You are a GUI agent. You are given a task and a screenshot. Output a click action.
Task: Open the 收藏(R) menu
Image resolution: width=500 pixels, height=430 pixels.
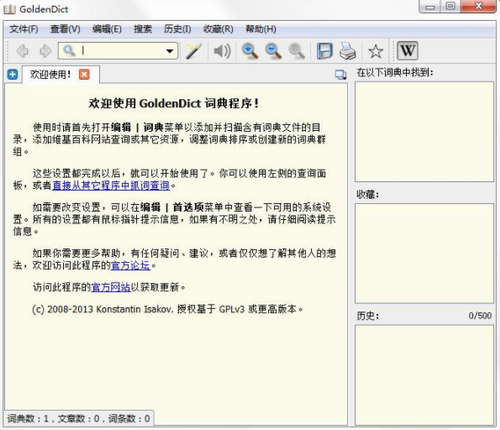pyautogui.click(x=218, y=29)
